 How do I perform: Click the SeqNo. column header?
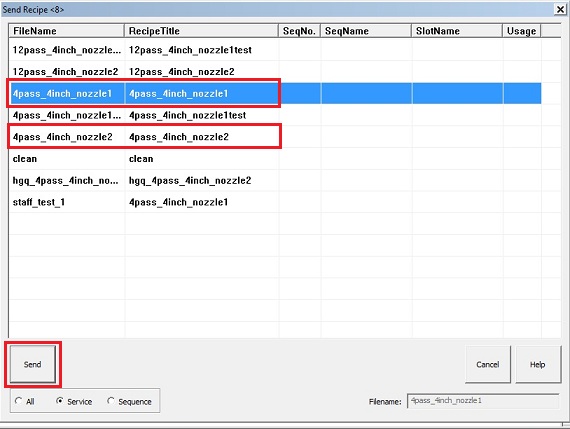click(x=299, y=31)
